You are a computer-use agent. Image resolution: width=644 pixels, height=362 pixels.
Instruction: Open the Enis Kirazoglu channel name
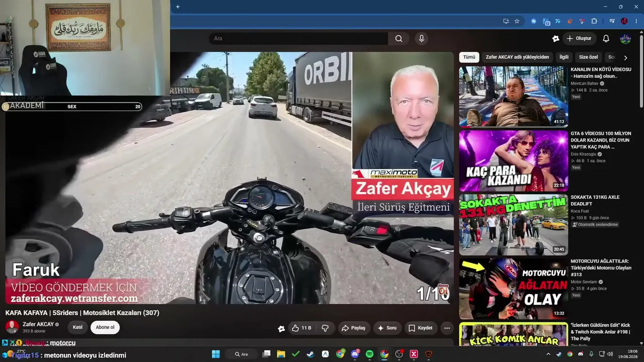pyautogui.click(x=585, y=154)
